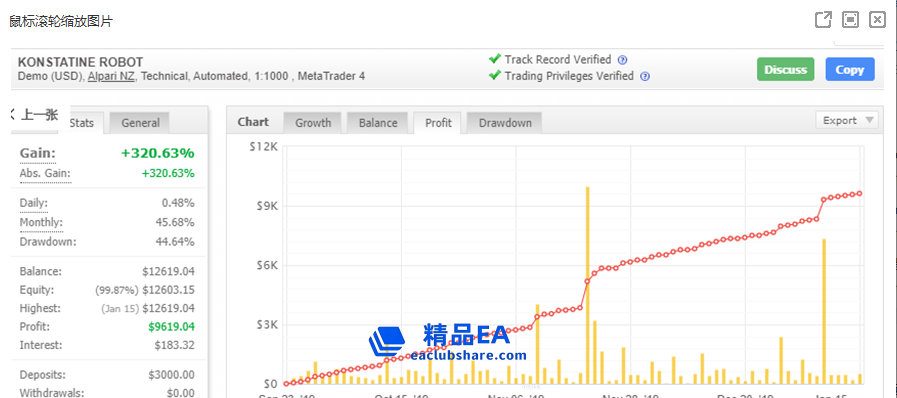Click the Equity $12603.15 value
This screenshot has height=398, width=897.
pyautogui.click(x=169, y=290)
